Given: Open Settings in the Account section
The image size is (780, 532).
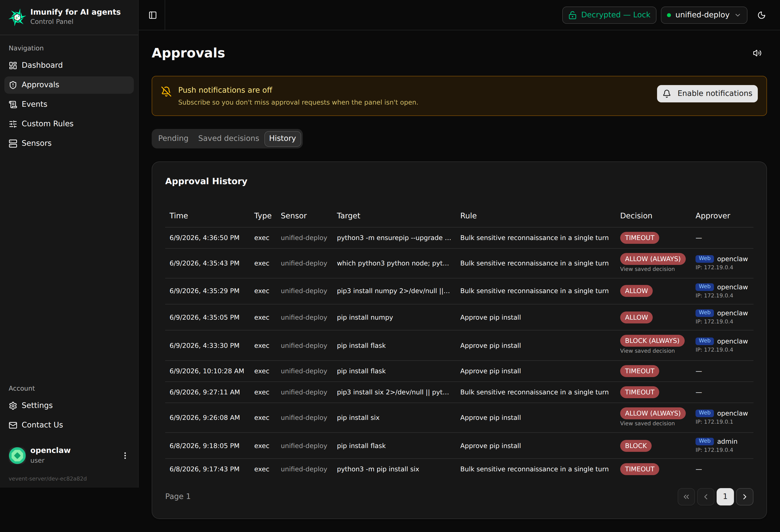Looking at the screenshot, I should pyautogui.click(x=69, y=405).
